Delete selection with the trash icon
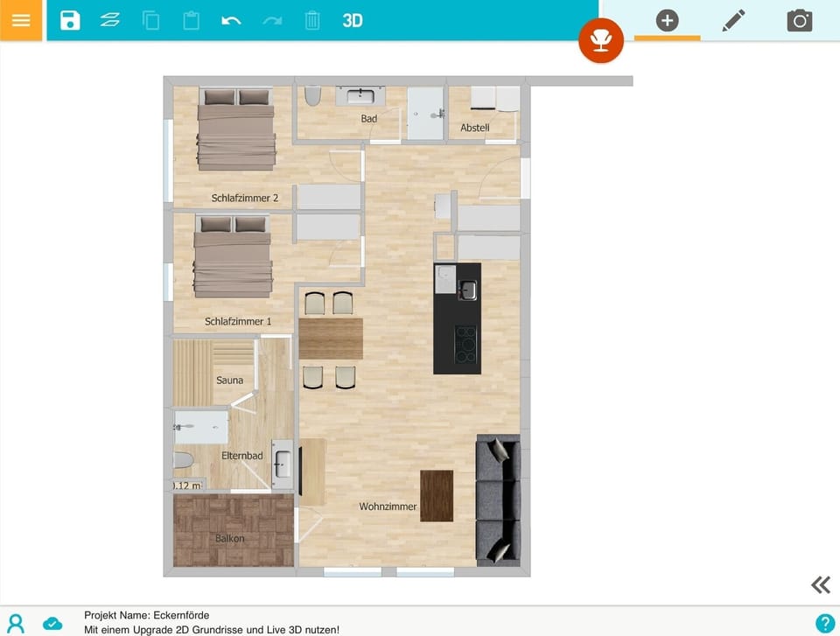This screenshot has width=840, height=636. coord(311,20)
